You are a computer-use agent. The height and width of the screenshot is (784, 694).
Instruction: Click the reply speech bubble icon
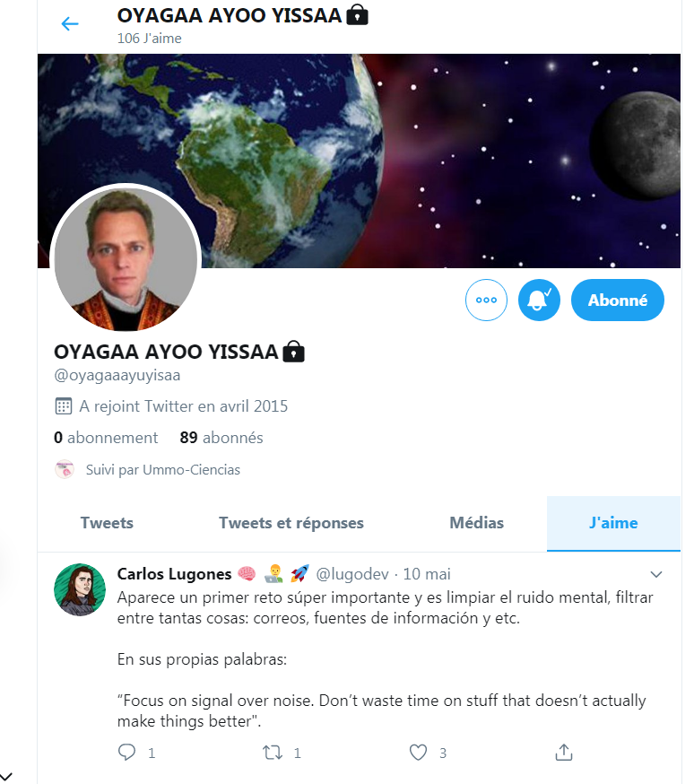[x=126, y=752]
